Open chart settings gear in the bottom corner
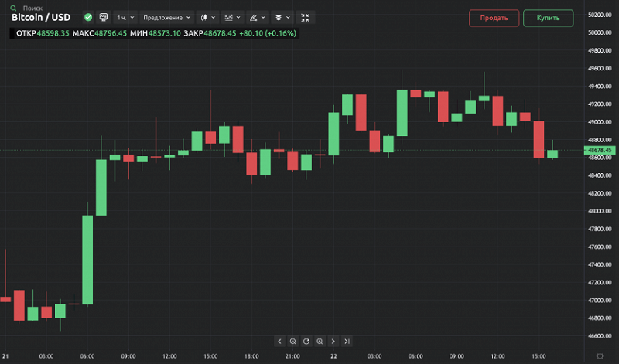619x364 pixels. pos(600,355)
